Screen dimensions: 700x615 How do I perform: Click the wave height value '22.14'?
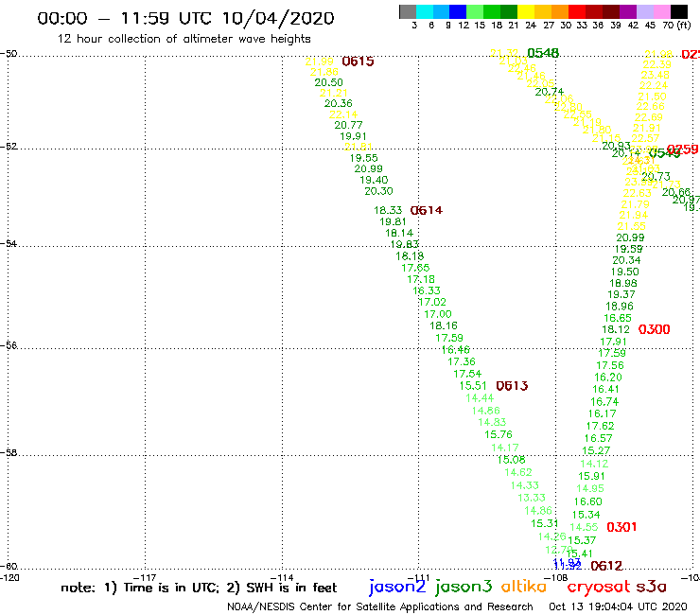(343, 114)
